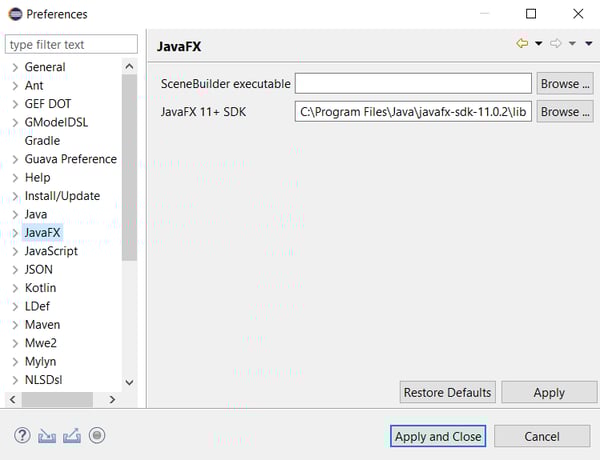Click the yellow Back arrow icon
Viewport: 600px width, 460px height.
(522, 44)
